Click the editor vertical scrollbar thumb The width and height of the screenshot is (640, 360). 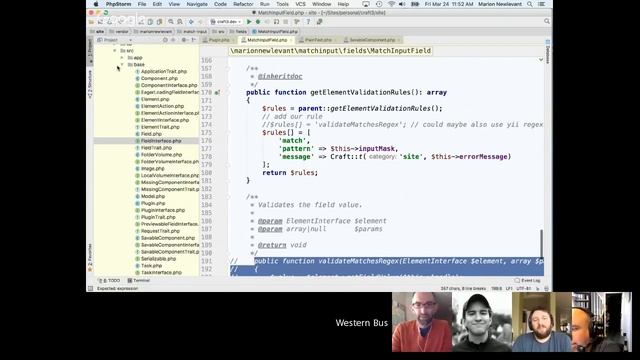coord(542,243)
